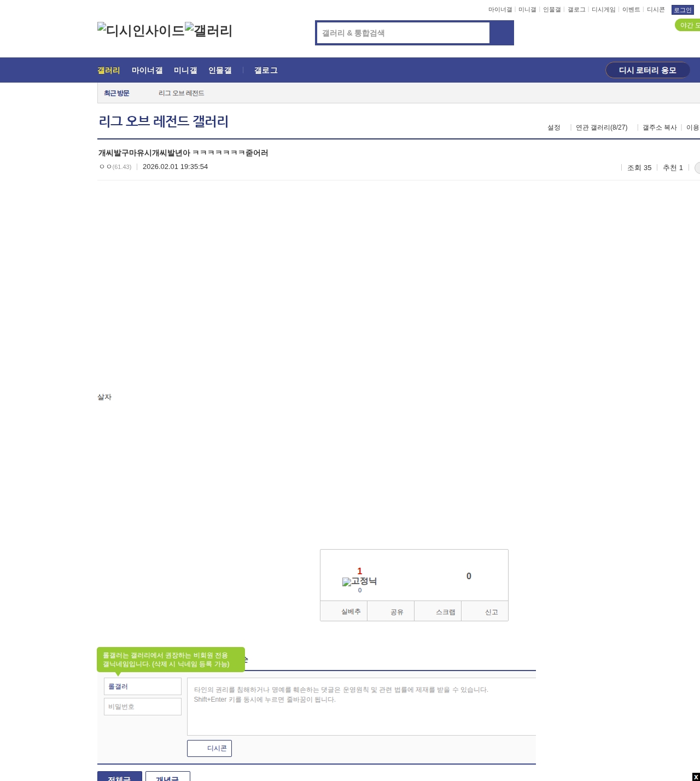This screenshot has height=781, width=700.
Task: Click the downvote count 0
Action: click(x=469, y=576)
